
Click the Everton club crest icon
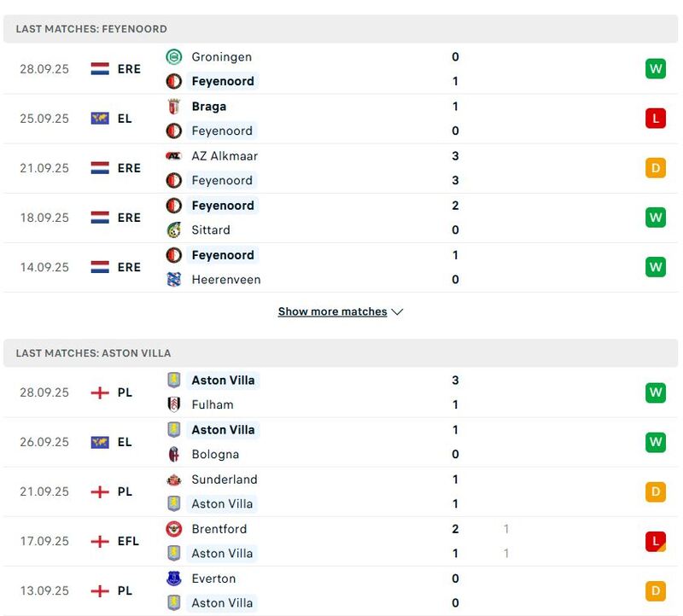pos(174,578)
